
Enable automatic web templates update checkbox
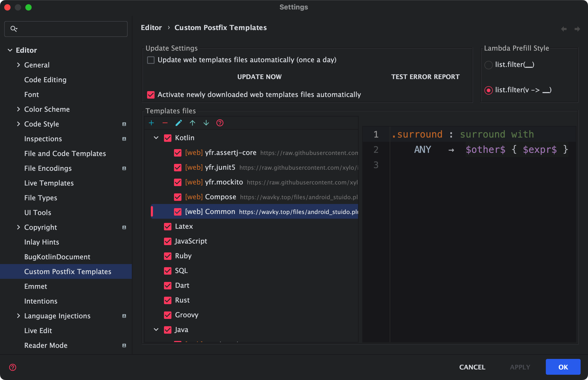point(151,60)
